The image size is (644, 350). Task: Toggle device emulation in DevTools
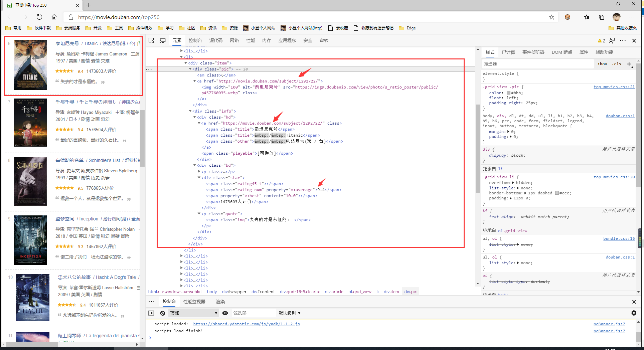163,40
